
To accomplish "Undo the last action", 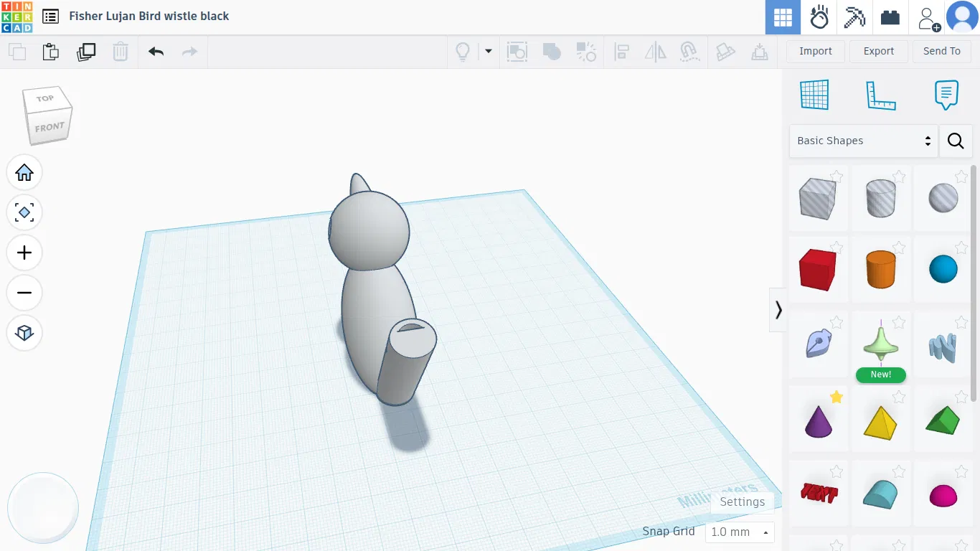I will click(x=156, y=52).
